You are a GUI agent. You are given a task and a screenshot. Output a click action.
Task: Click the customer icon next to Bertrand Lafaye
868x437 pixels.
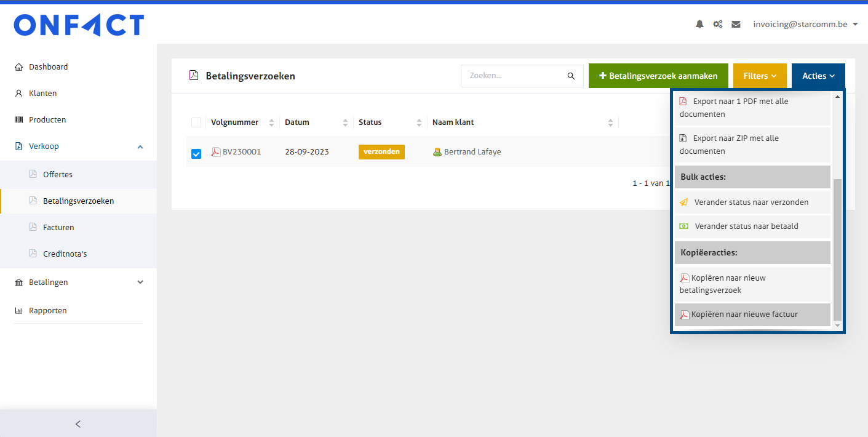437,152
